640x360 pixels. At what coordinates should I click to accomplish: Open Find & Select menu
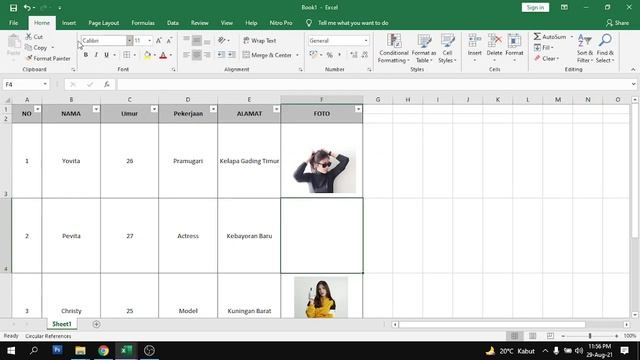[605, 48]
